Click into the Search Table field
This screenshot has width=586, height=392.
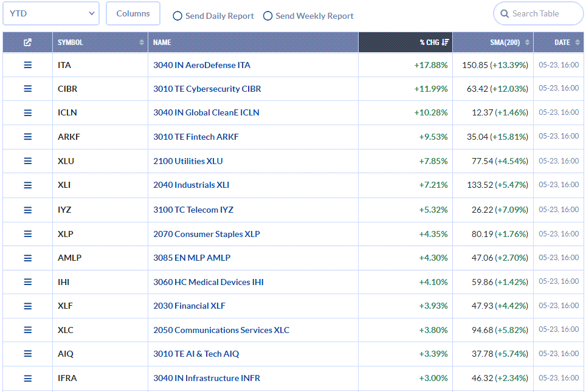click(x=538, y=14)
